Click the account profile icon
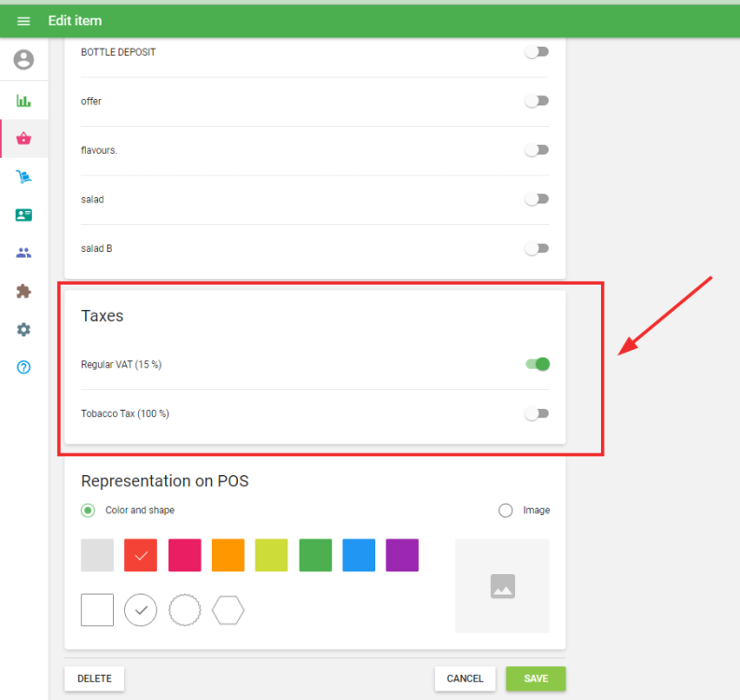The image size is (740, 700). pyautogui.click(x=23, y=60)
